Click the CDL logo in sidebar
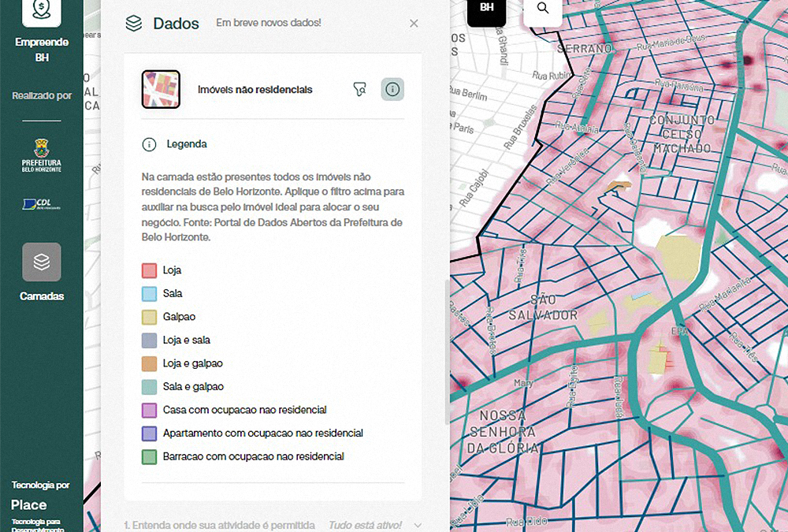Image resolution: width=788 pixels, height=532 pixels. pos(42,204)
